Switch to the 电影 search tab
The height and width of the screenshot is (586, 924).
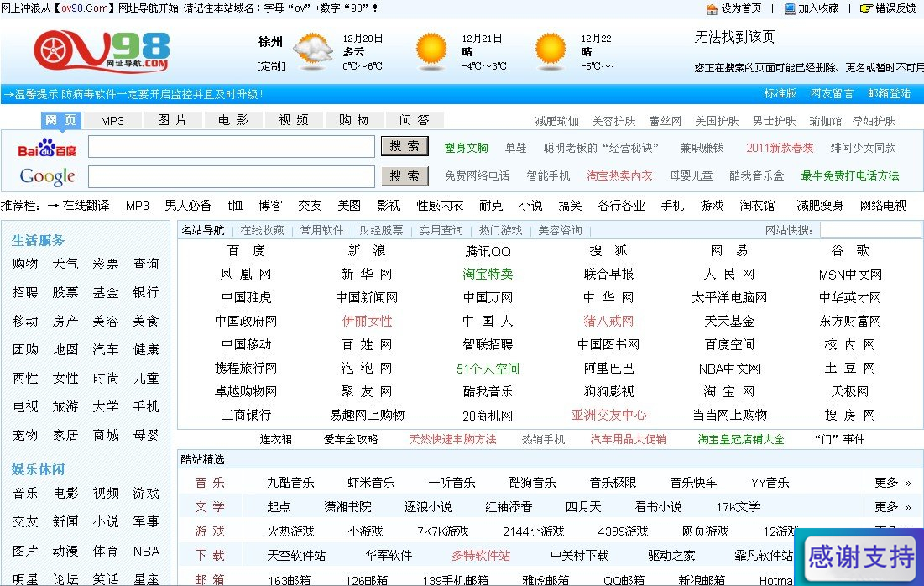tap(232, 120)
